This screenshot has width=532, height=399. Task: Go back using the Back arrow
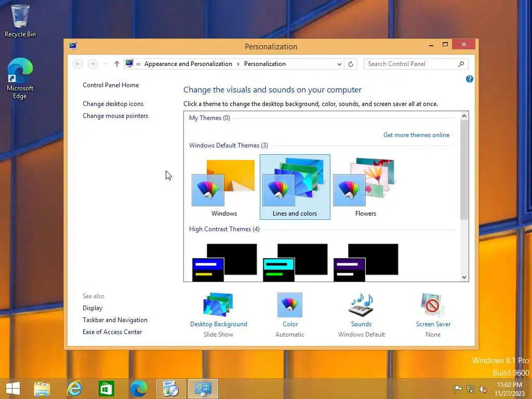coord(78,64)
